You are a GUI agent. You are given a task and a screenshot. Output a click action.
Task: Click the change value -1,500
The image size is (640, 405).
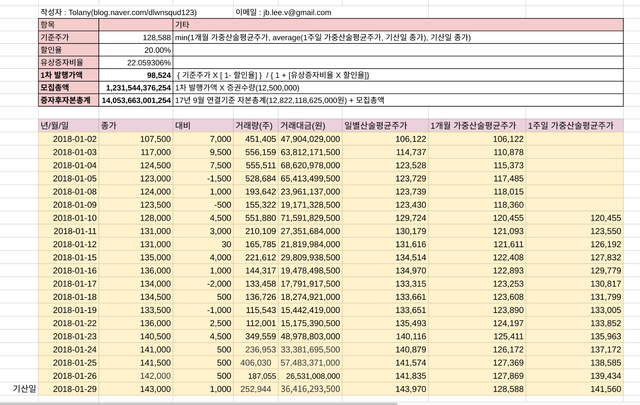point(203,178)
